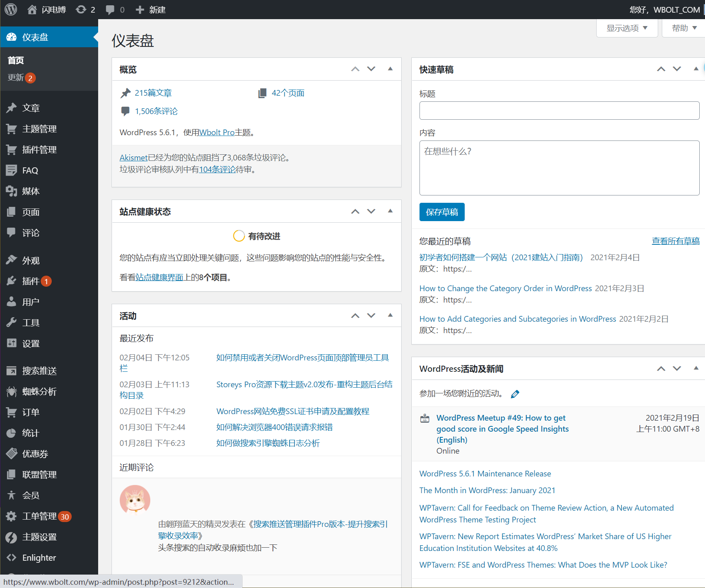This screenshot has height=588, width=705.
Task: Expand the 显示选项 dropdown
Action: (x=627, y=28)
